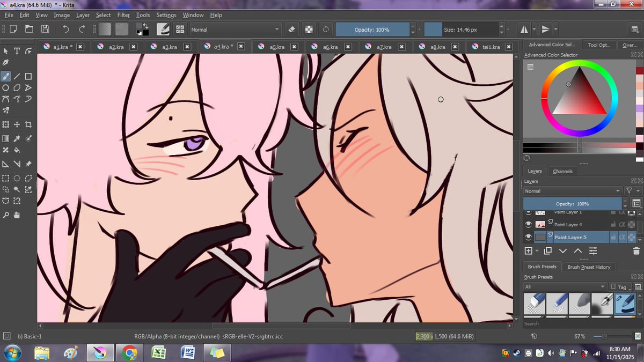Expand the add layer dropdown arrow
Screen dimensions: 644x362
[537, 251]
